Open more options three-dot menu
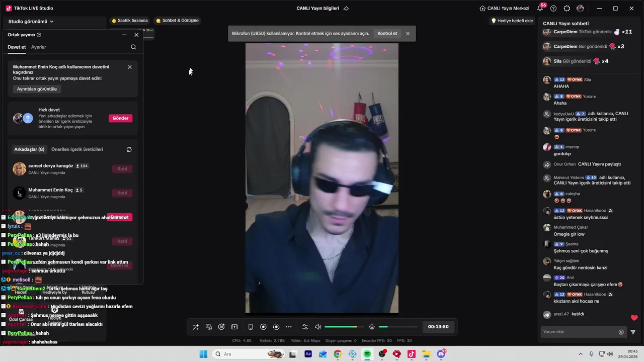Image resolution: width=644 pixels, height=362 pixels. pyautogui.click(x=289, y=327)
